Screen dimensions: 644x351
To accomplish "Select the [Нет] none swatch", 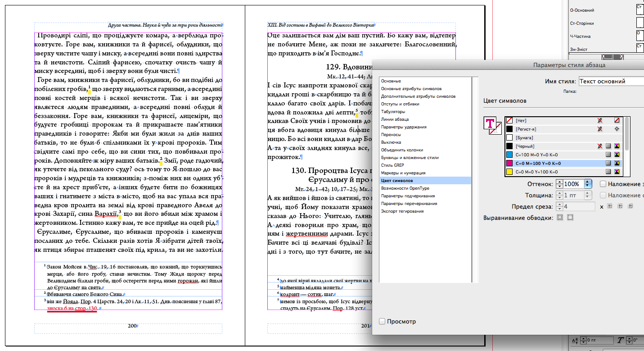I will pyautogui.click(x=564, y=120).
